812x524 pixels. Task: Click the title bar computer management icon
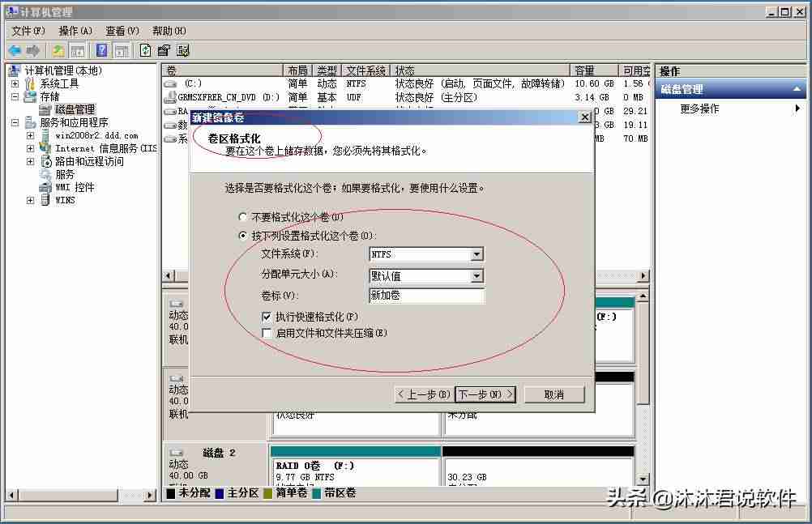click(x=12, y=11)
